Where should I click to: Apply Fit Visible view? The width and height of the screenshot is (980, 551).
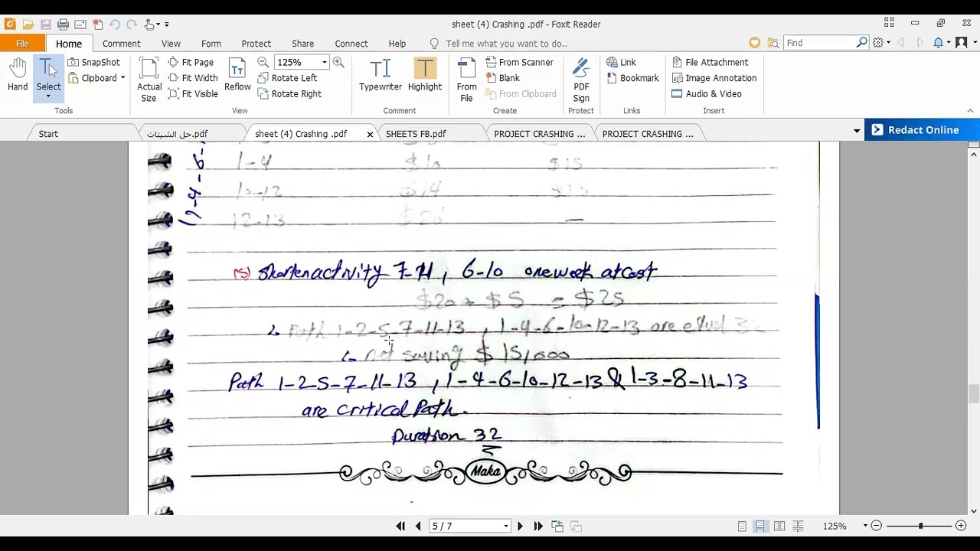192,94
